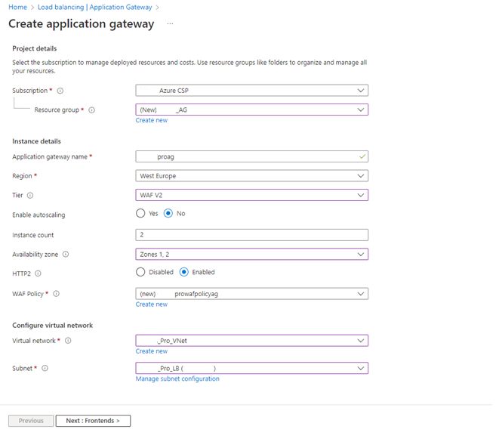496x448 pixels.
Task: Open the ellipsis menu beside page title
Action: click(170, 24)
